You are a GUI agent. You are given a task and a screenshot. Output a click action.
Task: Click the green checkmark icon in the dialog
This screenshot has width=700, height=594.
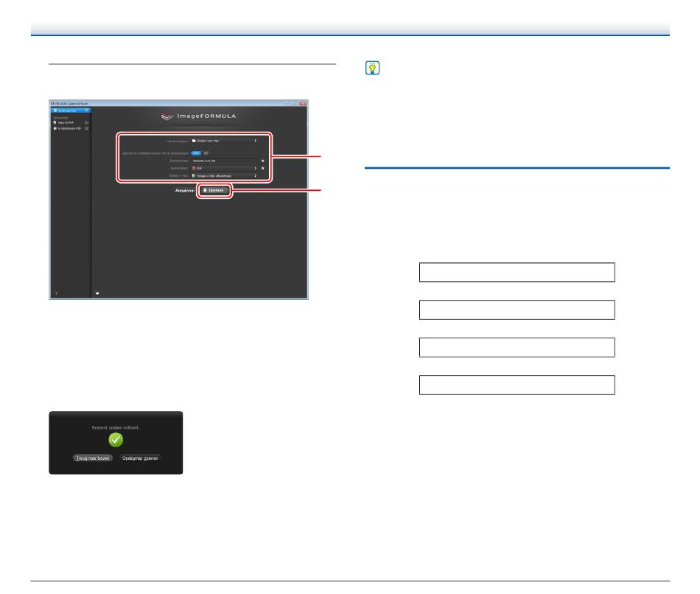(116, 440)
